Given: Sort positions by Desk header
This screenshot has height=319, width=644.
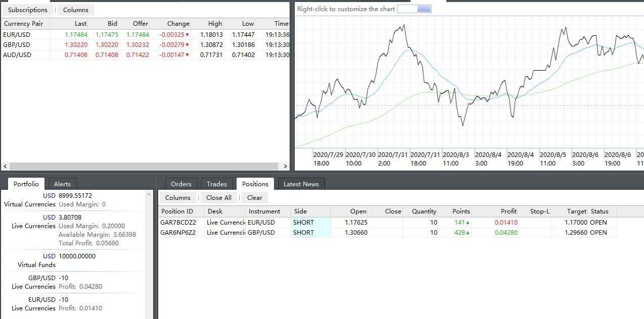Looking at the screenshot, I should tap(225, 211).
